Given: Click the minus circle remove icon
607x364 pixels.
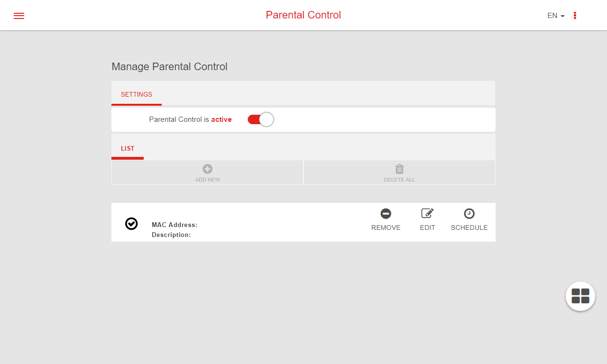Looking at the screenshot, I should [386, 214].
